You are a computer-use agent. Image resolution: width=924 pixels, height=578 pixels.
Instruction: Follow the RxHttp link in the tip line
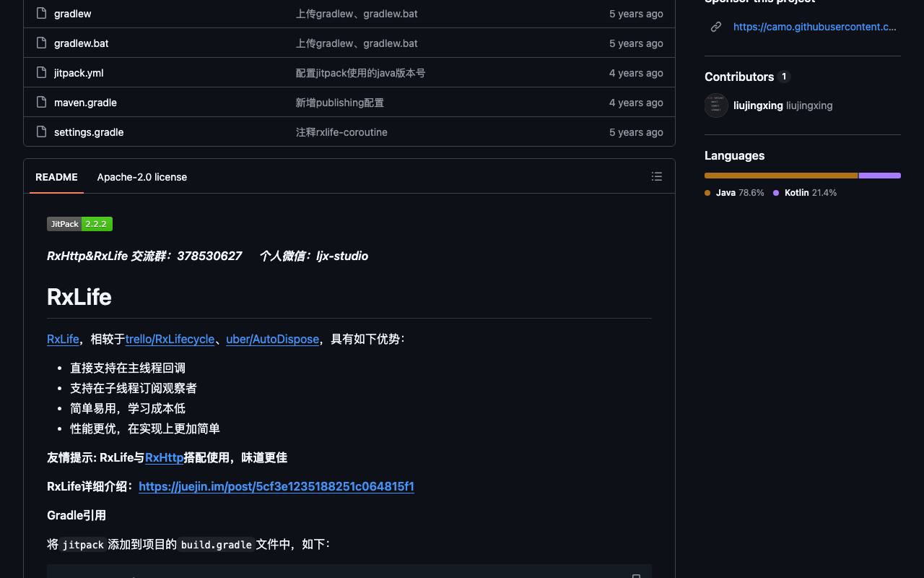(165, 457)
